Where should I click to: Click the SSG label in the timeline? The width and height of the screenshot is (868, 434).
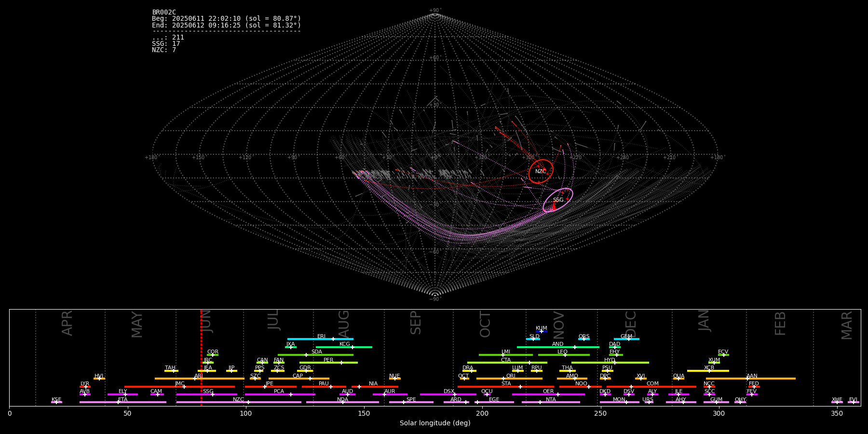[x=208, y=392]
